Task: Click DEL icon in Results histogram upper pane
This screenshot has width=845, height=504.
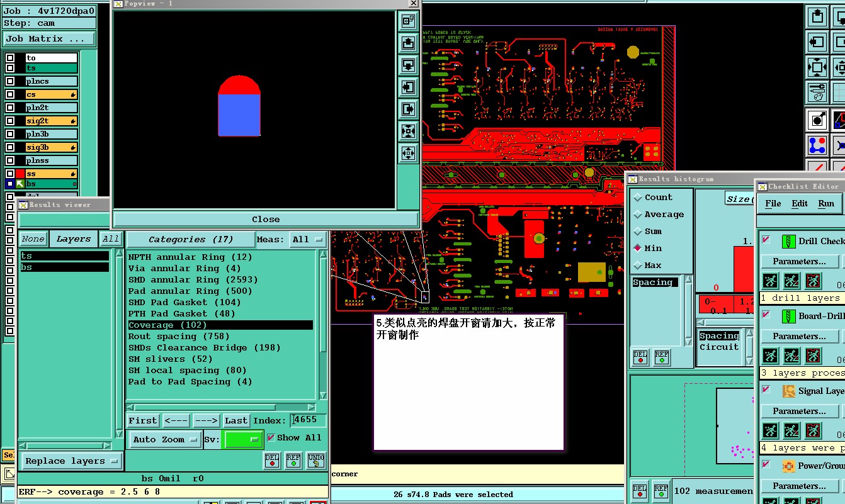Action: (x=640, y=357)
